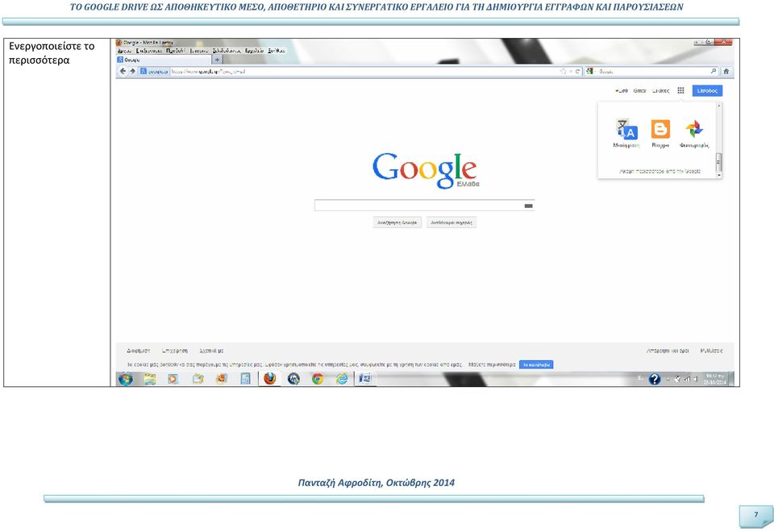The height and width of the screenshot is (532, 774).
Task: Click the magnifier in the browser search box
Action: (x=714, y=71)
